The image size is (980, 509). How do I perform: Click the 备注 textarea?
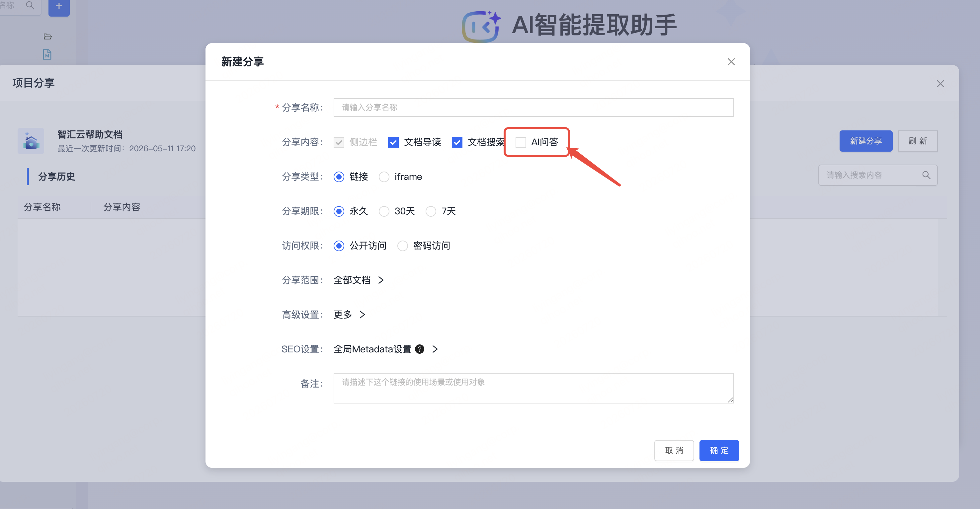[x=533, y=388]
